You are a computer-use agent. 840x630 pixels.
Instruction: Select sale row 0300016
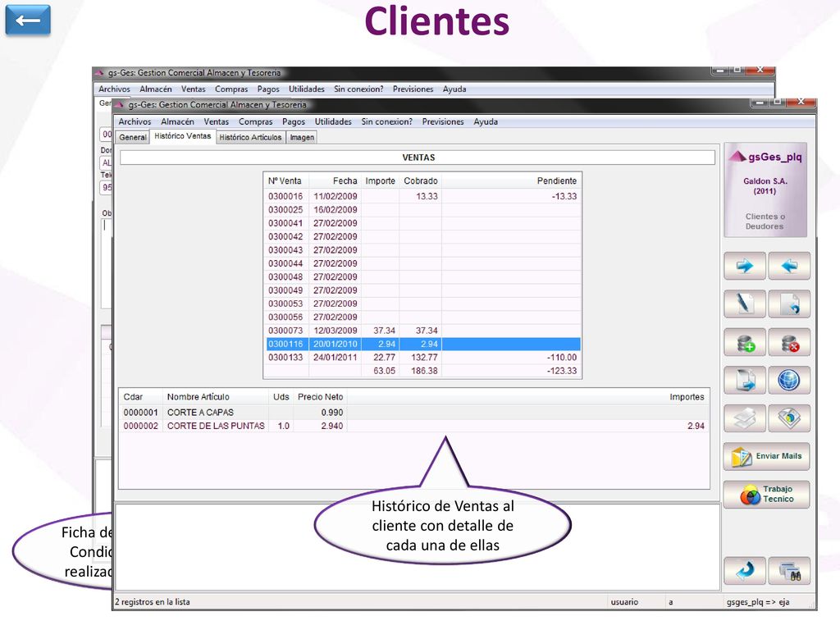(423, 197)
